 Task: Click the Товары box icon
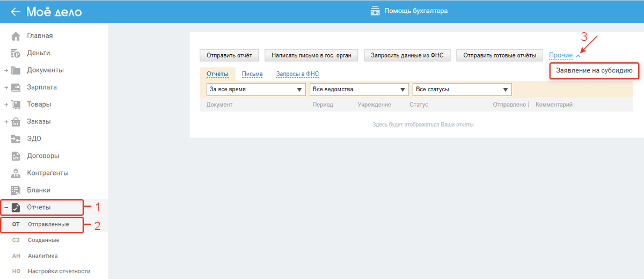click(x=16, y=105)
